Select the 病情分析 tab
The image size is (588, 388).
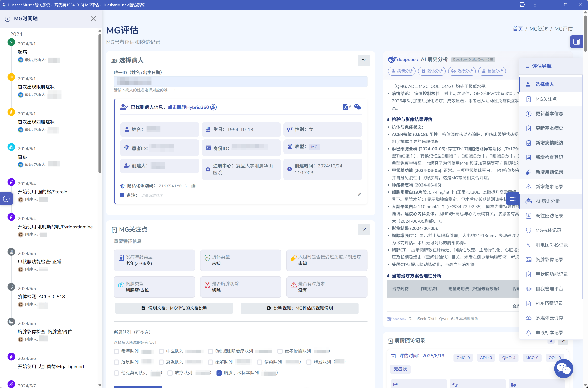402,71
